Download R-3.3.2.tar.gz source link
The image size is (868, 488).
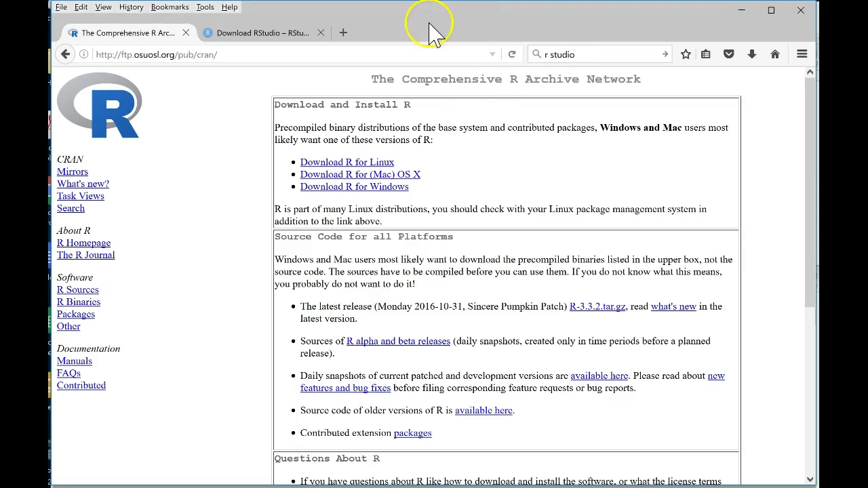(597, 306)
